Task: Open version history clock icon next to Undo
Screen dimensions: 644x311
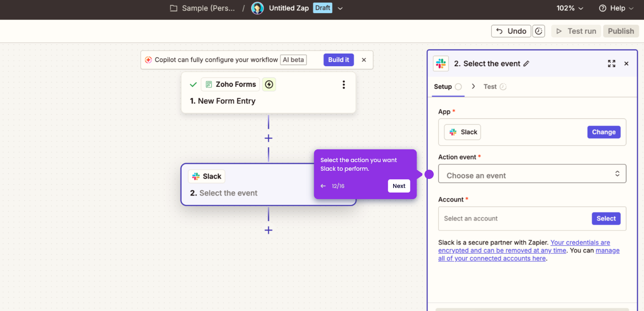Action: pyautogui.click(x=539, y=31)
